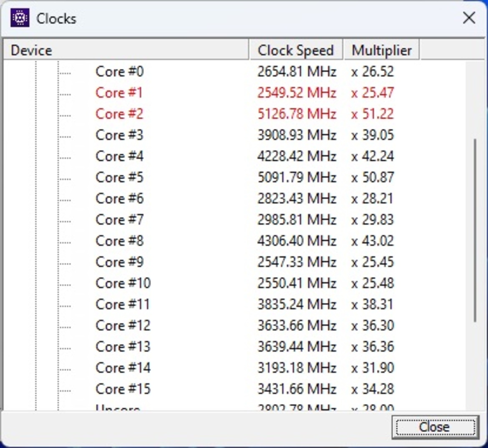Click the Clock Speed column header
This screenshot has width=488, height=448.
tap(296, 50)
